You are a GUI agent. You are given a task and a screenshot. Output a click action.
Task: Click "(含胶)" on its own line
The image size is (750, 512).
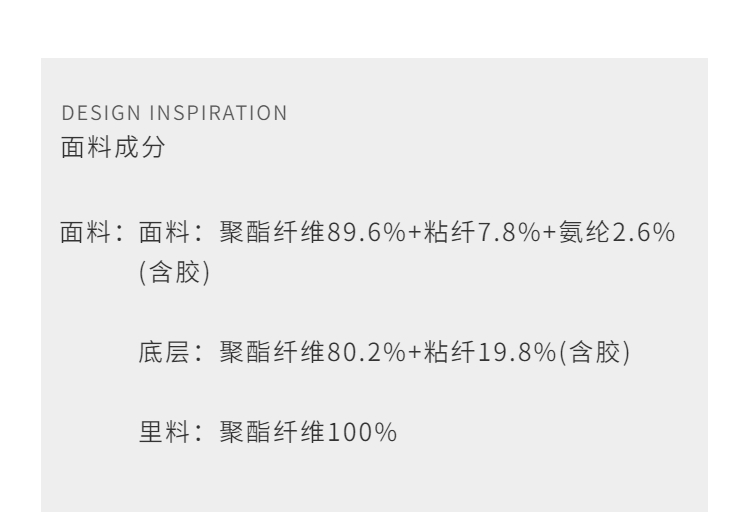[x=172, y=271]
